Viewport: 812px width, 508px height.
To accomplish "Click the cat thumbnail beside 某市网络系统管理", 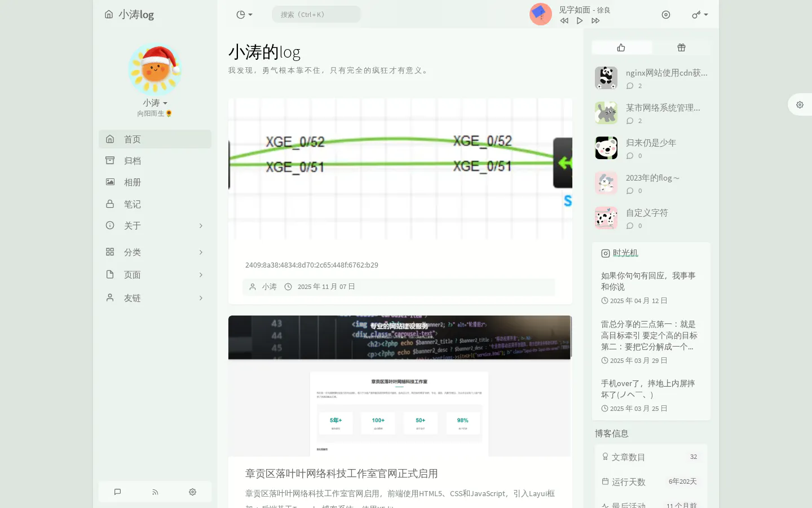I will (x=606, y=113).
